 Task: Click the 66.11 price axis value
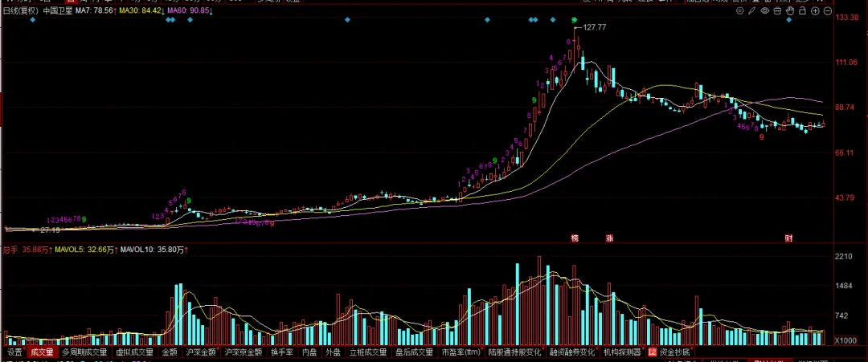click(x=845, y=153)
